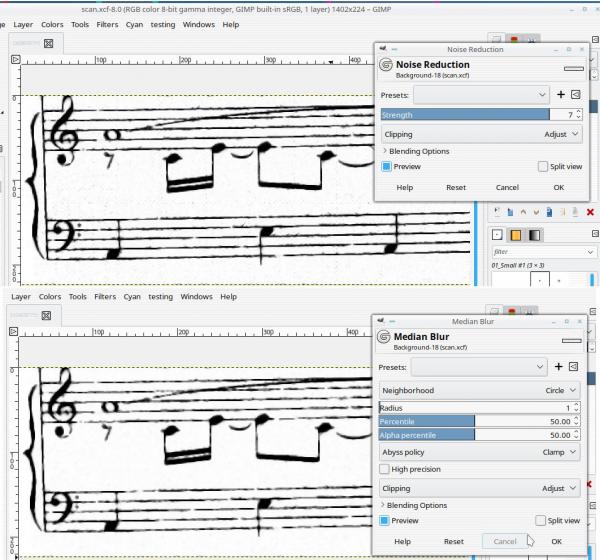Click Cancel in the Median Blur dialog
Viewport: 600px width, 560px height.
[505, 542]
